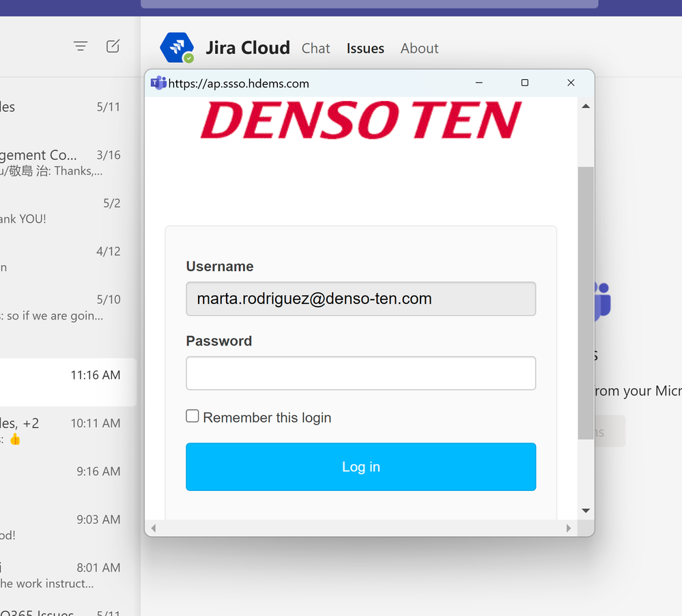Viewport: 682px width, 616px height.
Task: Minimize the login popup window
Action: pos(479,83)
